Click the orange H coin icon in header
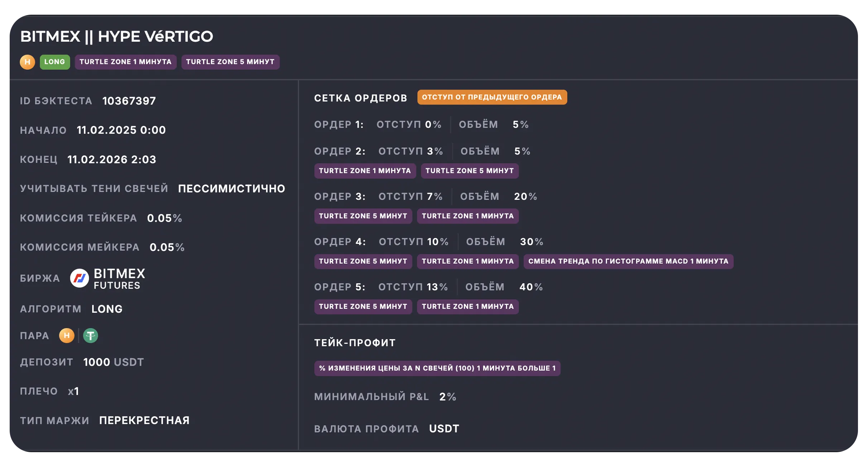Screen dimensions: 868x464 [27, 62]
